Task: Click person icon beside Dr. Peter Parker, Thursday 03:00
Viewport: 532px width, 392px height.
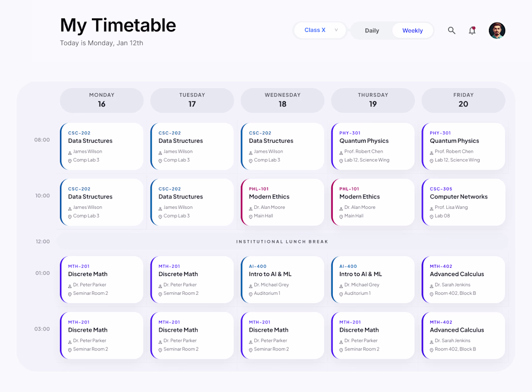Action: pyautogui.click(x=341, y=342)
